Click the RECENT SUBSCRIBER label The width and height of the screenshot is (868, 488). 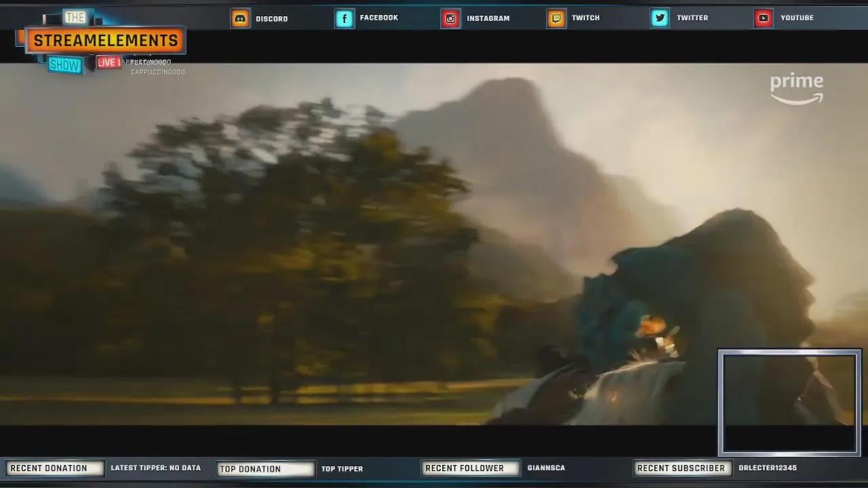[682, 468]
